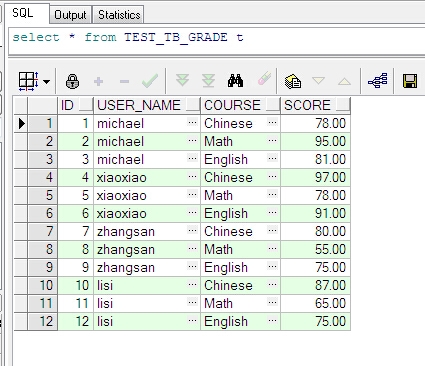Click the binoculars query by example icon

pyautogui.click(x=235, y=81)
